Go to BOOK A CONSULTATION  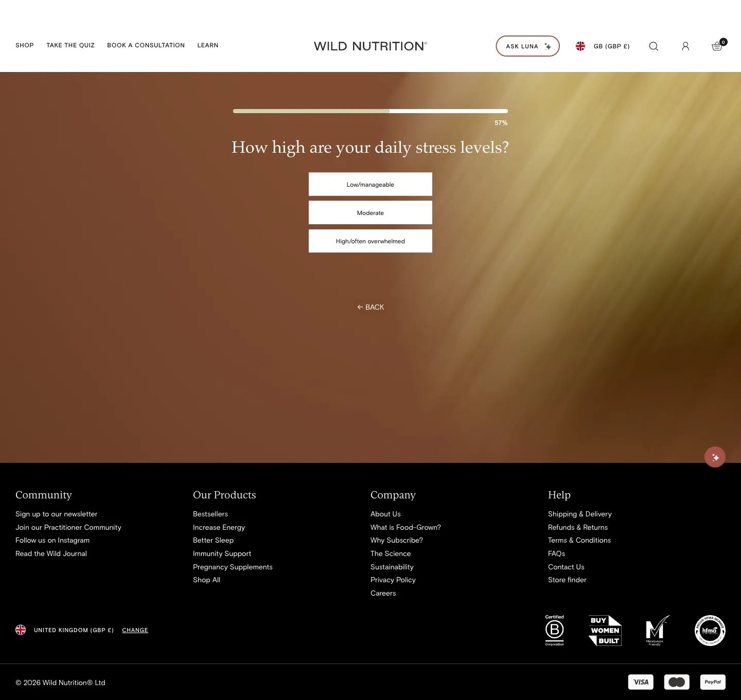click(146, 45)
